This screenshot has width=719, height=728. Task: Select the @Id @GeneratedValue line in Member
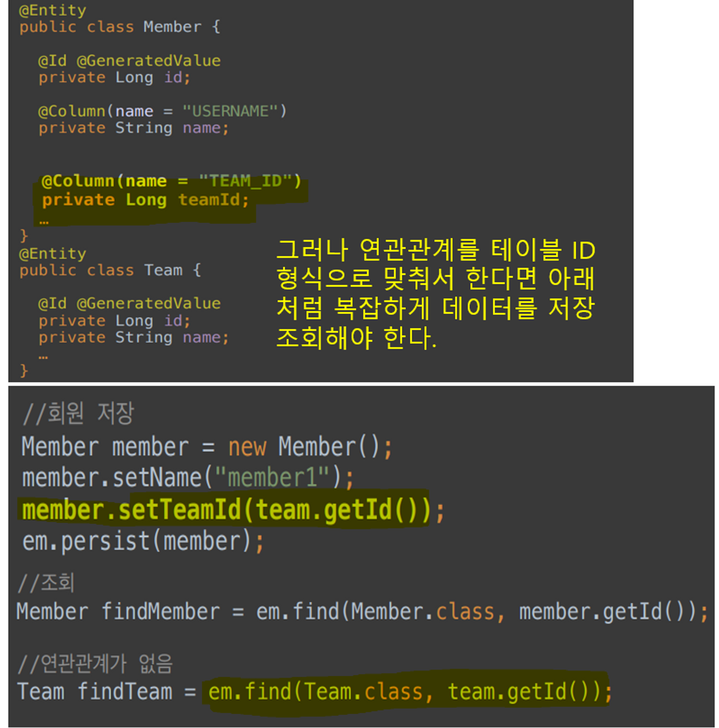129,61
